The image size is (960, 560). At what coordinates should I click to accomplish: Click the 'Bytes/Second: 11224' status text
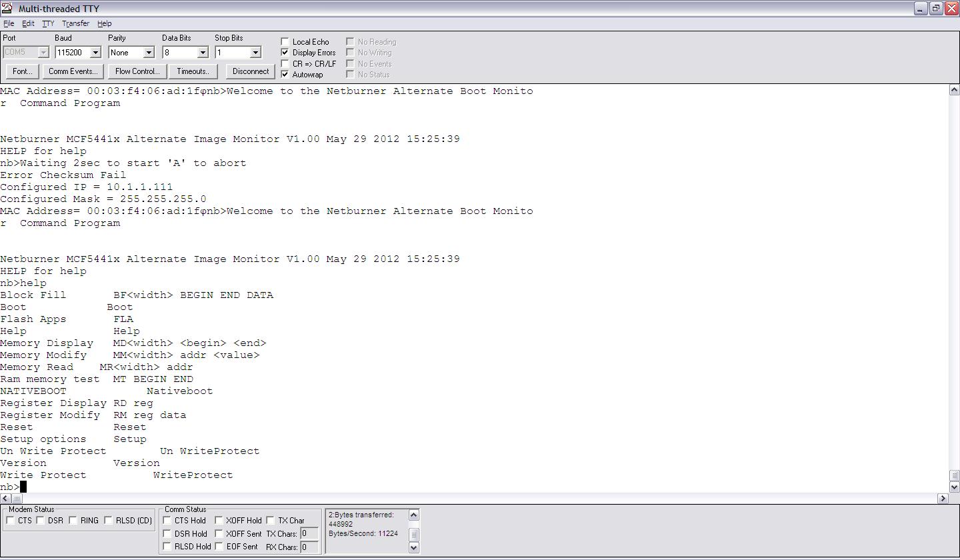363,534
